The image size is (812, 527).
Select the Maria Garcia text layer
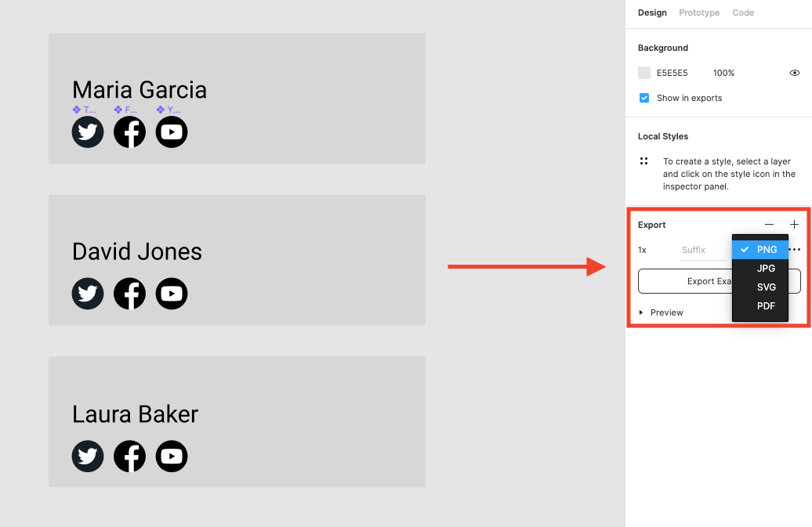pyautogui.click(x=140, y=90)
